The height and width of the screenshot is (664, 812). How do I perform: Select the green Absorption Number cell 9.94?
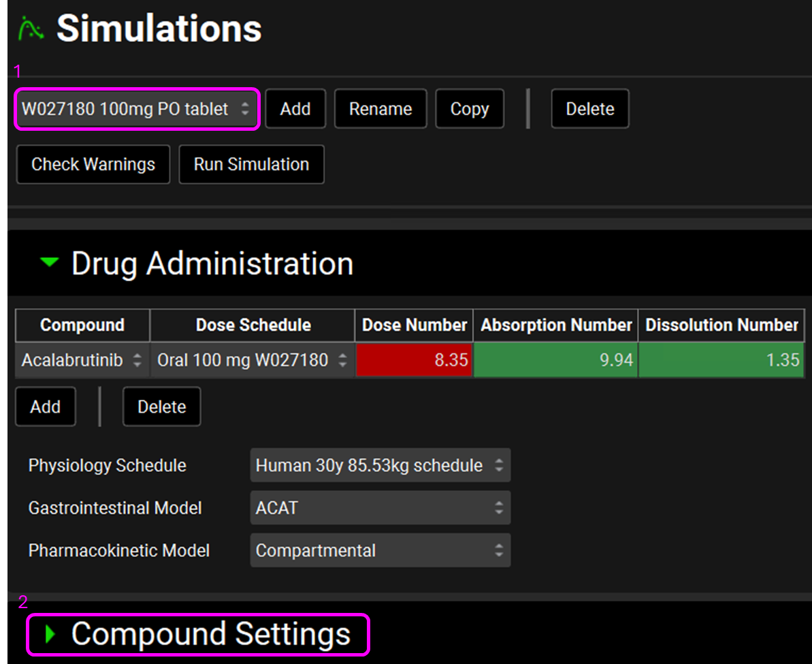[555, 360]
